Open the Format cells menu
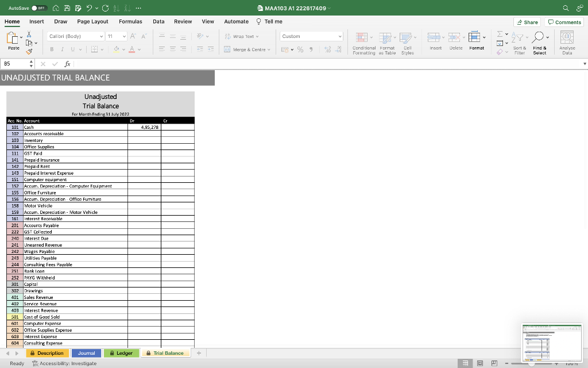 click(476, 41)
